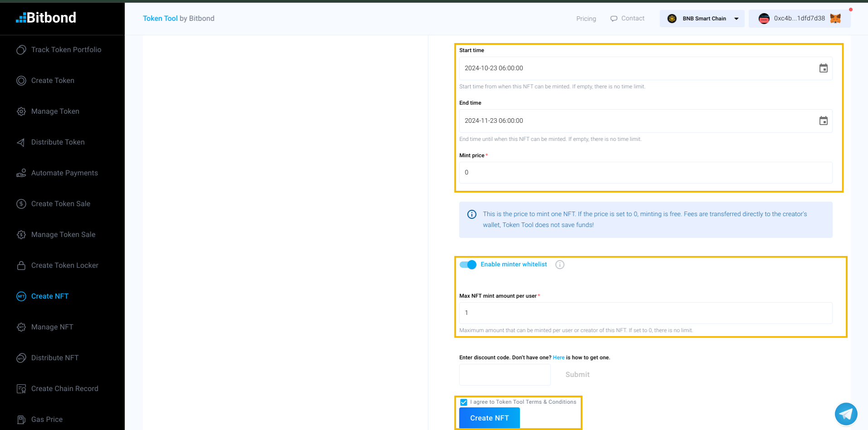
Task: Disable the Enable minter whitelist toggle
Action: click(x=467, y=265)
